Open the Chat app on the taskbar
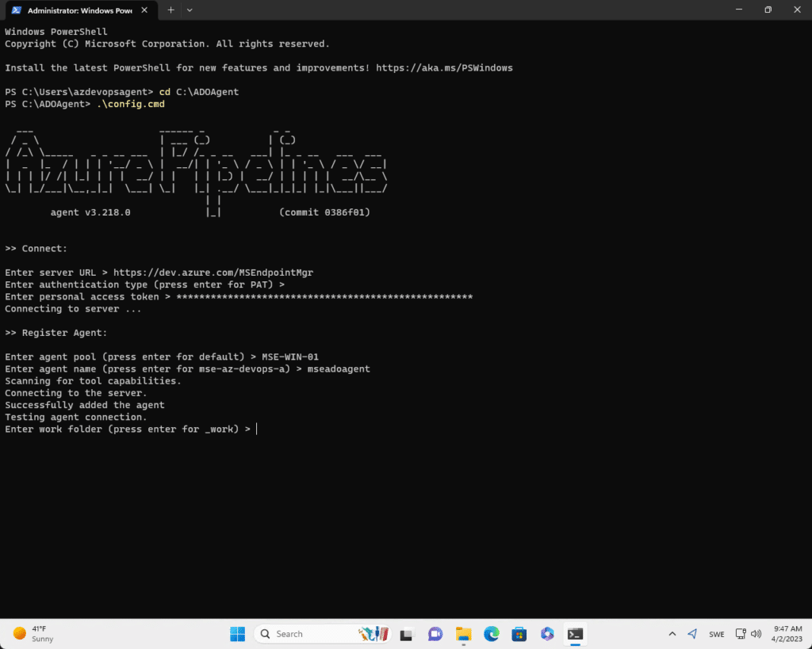Screen dimensions: 812x649 point(435,634)
